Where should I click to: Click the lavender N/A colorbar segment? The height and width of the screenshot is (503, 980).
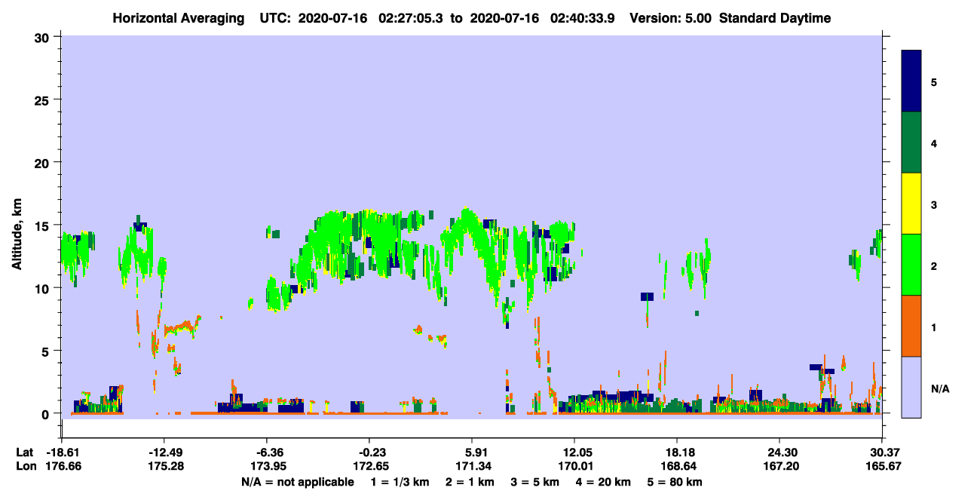coord(911,387)
